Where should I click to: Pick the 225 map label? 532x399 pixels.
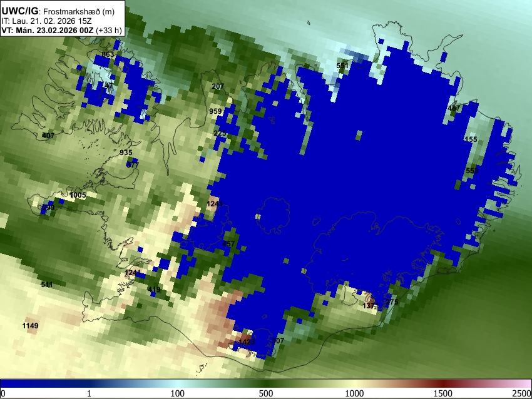tap(220, 133)
